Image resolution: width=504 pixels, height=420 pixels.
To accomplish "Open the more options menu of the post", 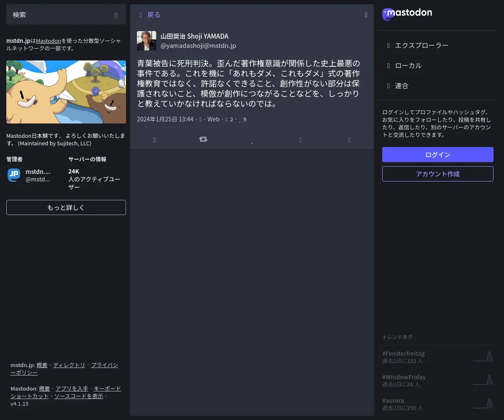I will pyautogui.click(x=349, y=139).
